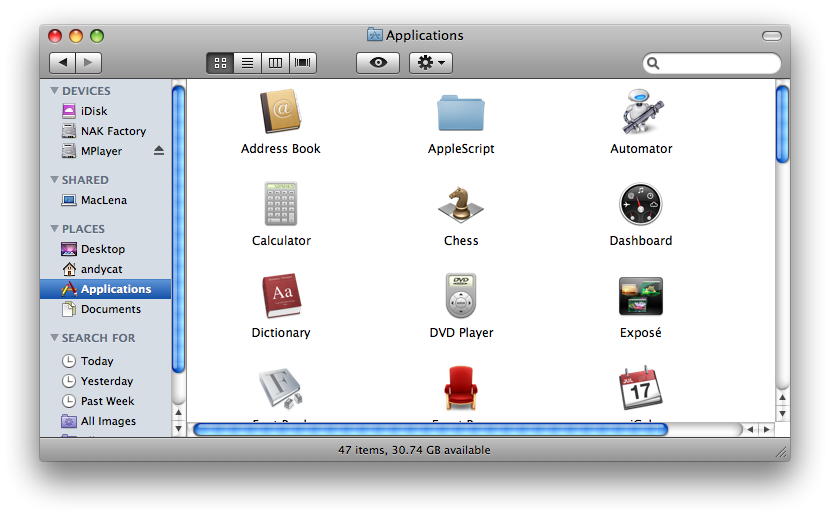830x516 pixels.
Task: Click the toolbar hide pill button
Action: click(772, 35)
